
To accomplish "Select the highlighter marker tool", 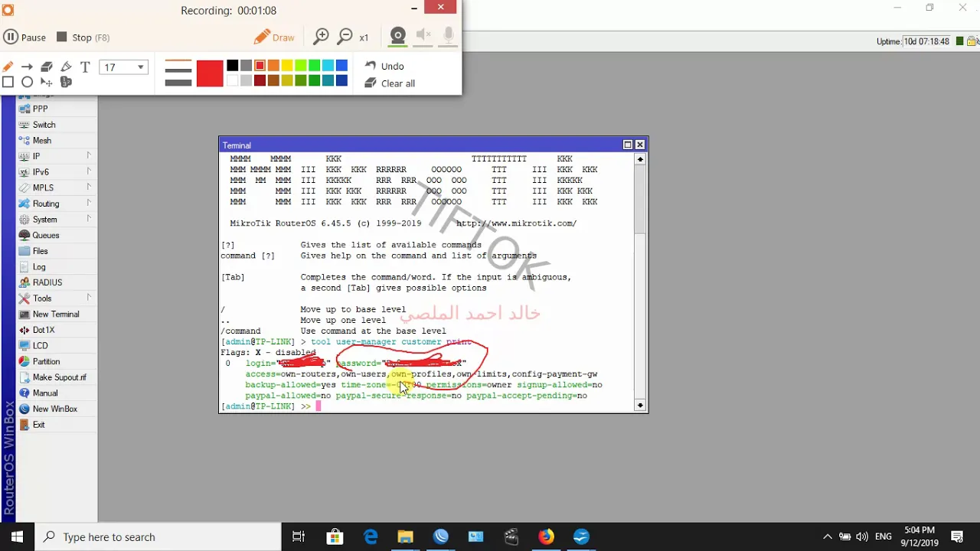I will click(x=66, y=67).
